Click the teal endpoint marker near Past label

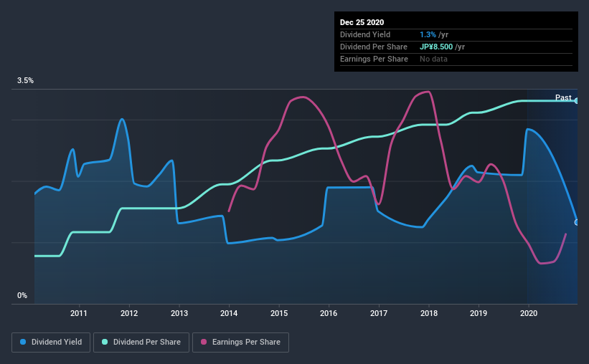tap(577, 101)
